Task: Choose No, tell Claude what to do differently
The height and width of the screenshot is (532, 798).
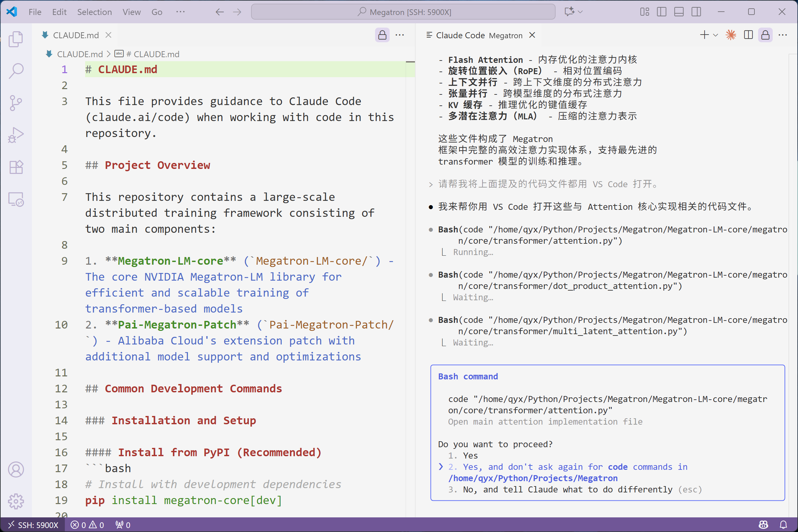Action: point(575,489)
